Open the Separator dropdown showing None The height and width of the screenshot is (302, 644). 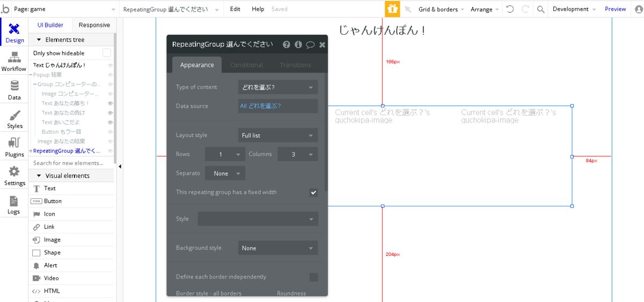pos(225,173)
